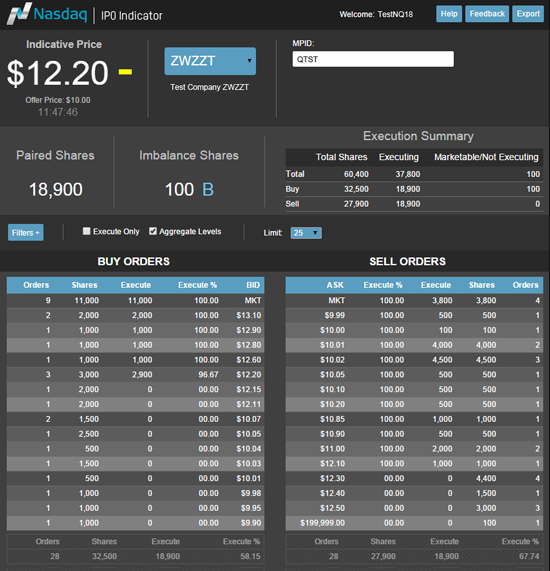550x571 pixels.
Task: Click the Nasdaq logo icon
Action: [x=19, y=14]
